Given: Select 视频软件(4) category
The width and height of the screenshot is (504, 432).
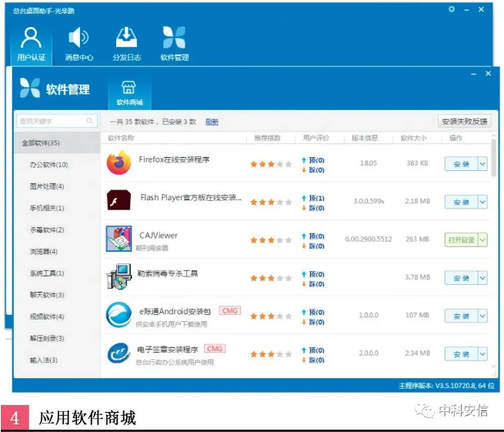Looking at the screenshot, I should point(47,316).
